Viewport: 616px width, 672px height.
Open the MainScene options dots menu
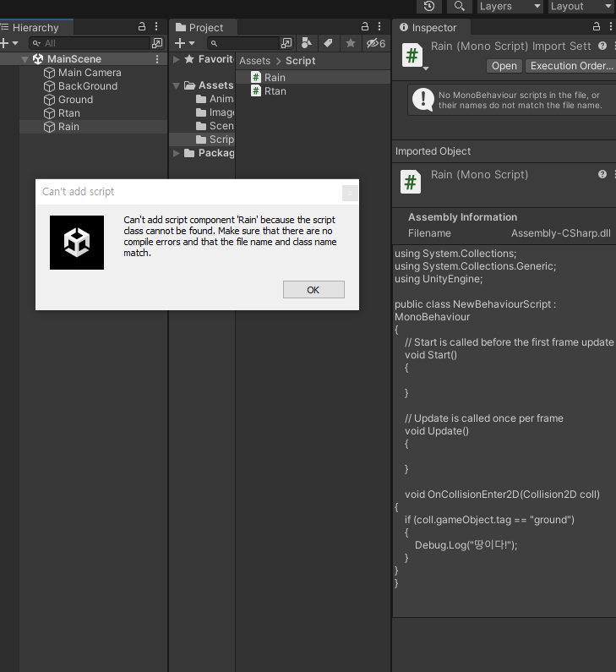(x=157, y=59)
